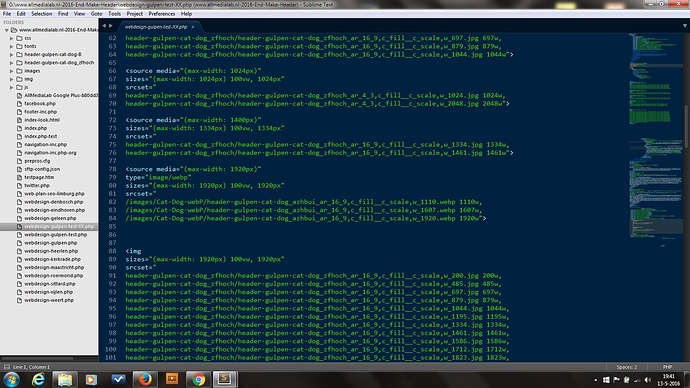Open testpage.htm file
Screen dimensions: 690x388
(39, 177)
